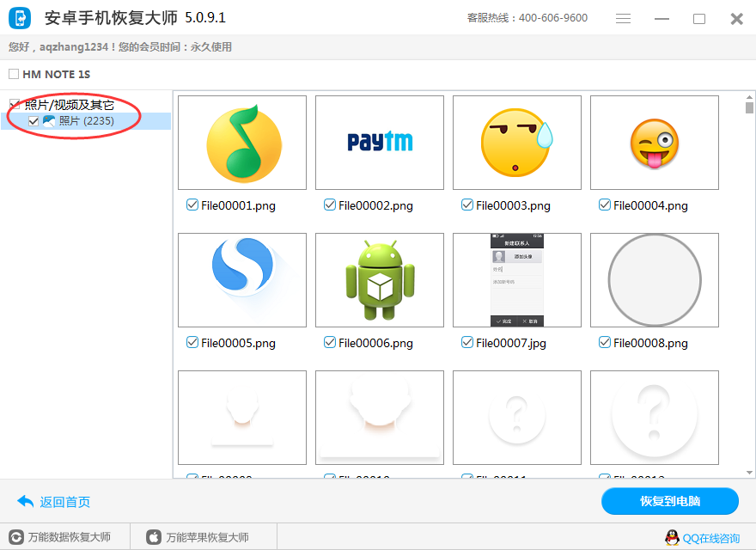Click the File00002.png file name

[375, 205]
